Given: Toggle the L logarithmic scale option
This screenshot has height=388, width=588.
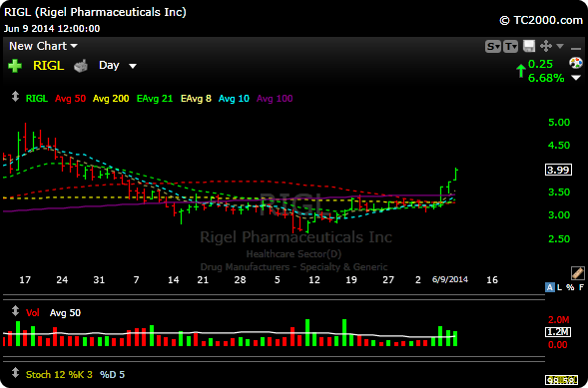Looking at the screenshot, I should (560, 287).
